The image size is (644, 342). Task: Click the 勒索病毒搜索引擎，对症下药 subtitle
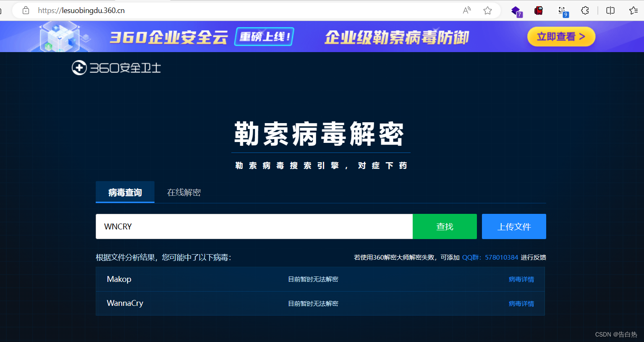click(321, 166)
